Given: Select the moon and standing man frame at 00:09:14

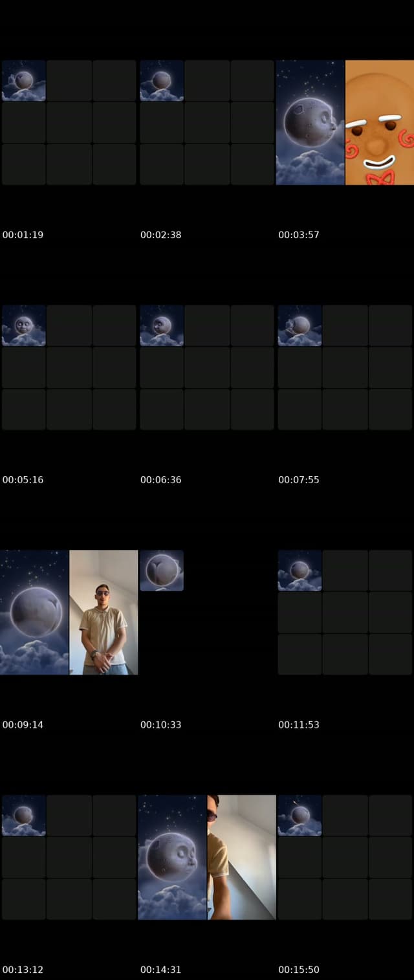Looking at the screenshot, I should (x=69, y=613).
